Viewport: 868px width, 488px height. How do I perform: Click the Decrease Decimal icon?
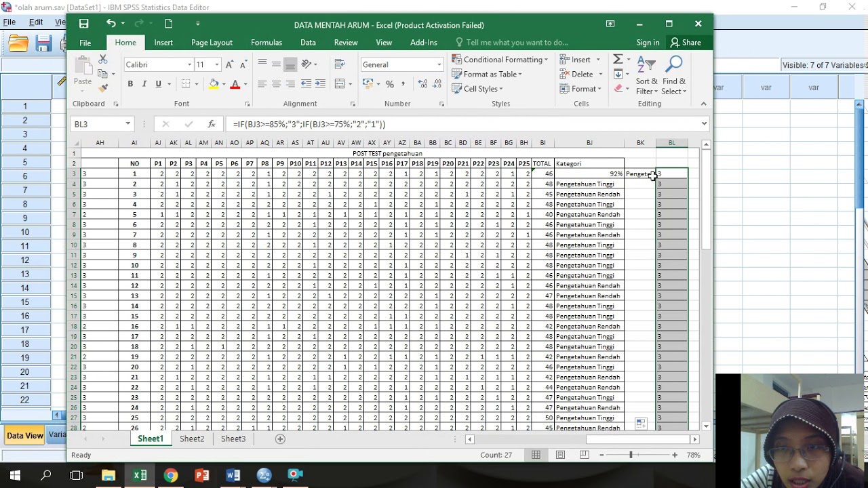tap(437, 84)
